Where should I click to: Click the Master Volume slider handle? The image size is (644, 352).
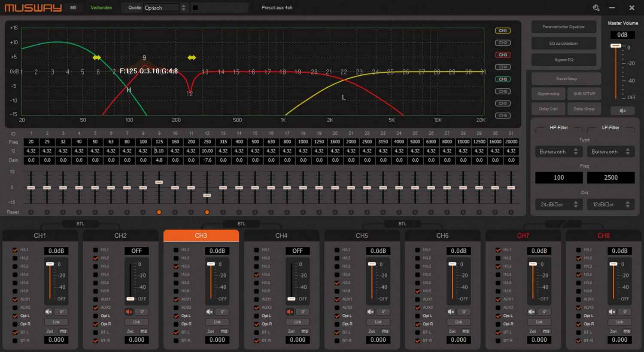pos(616,46)
